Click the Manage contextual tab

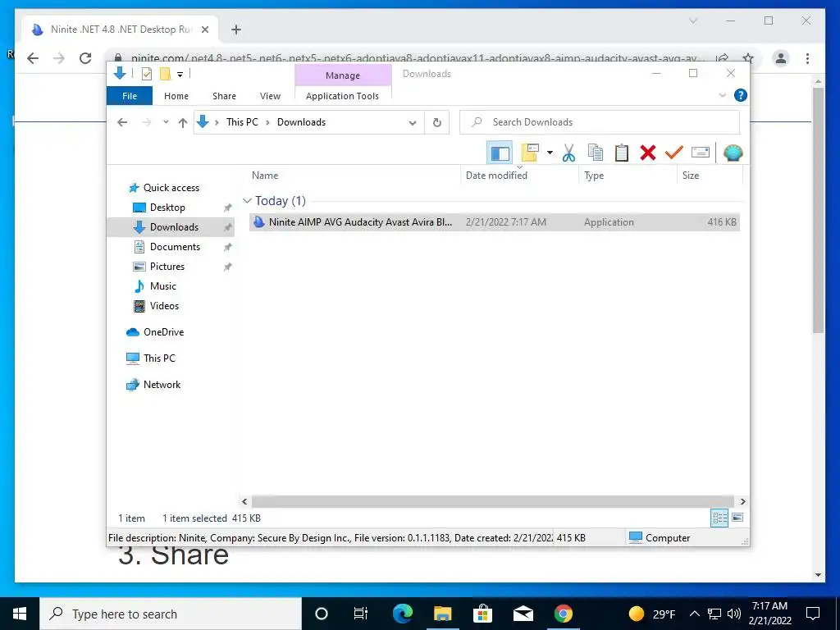pyautogui.click(x=343, y=75)
